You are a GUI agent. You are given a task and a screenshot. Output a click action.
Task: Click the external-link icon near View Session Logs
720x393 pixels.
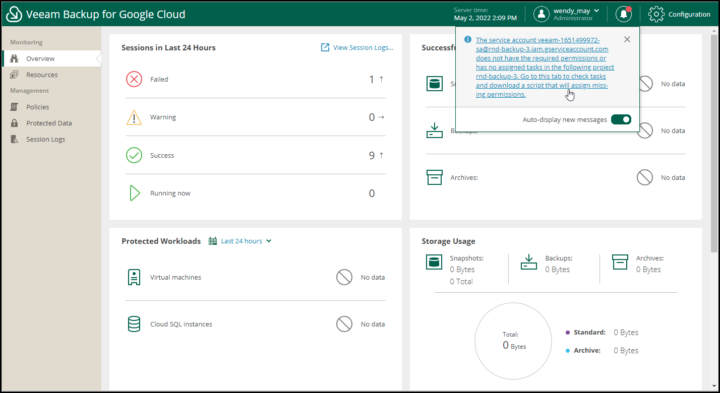click(x=325, y=47)
